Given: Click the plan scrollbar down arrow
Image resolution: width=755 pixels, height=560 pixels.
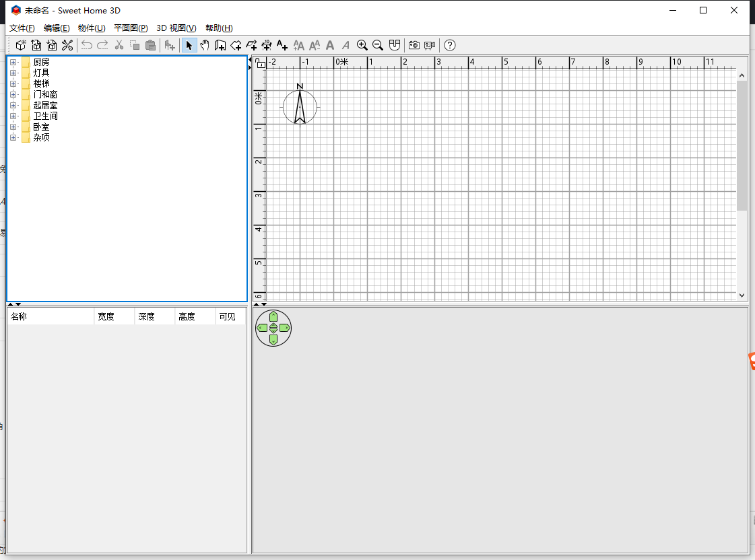Looking at the screenshot, I should pos(742,295).
